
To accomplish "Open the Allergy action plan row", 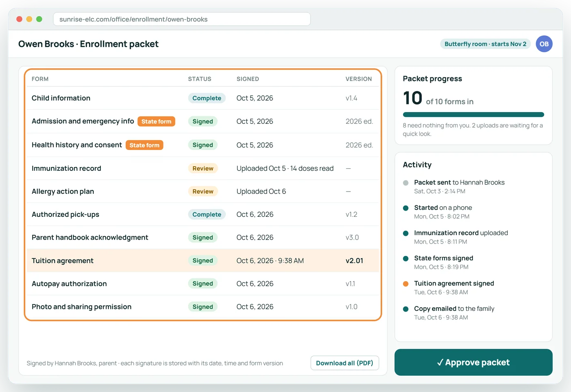I will pyautogui.click(x=203, y=192).
